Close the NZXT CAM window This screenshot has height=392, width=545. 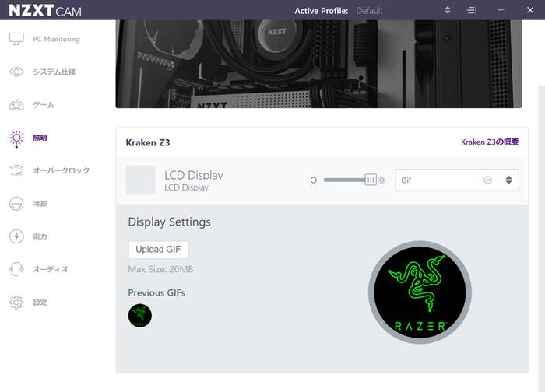[x=530, y=10]
